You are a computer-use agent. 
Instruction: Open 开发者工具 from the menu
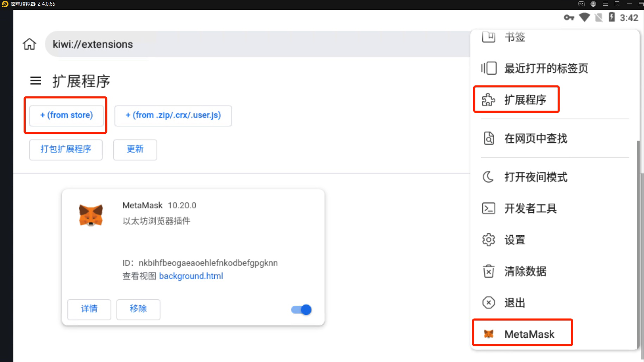pyautogui.click(x=555, y=208)
